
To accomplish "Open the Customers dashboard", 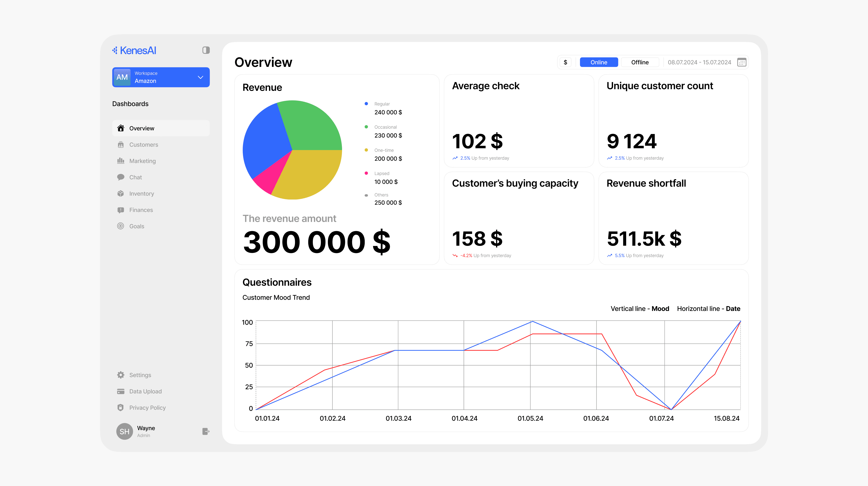I will (x=161, y=145).
